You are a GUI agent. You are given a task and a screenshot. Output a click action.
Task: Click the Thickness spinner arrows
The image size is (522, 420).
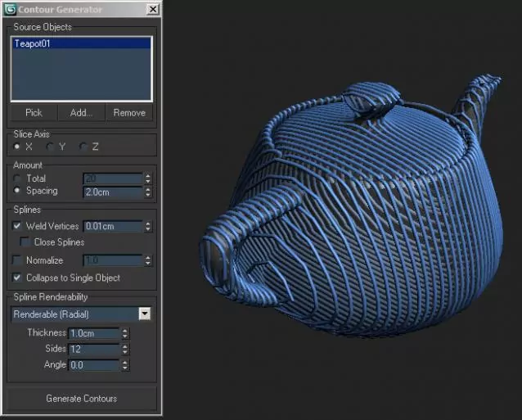click(x=125, y=333)
